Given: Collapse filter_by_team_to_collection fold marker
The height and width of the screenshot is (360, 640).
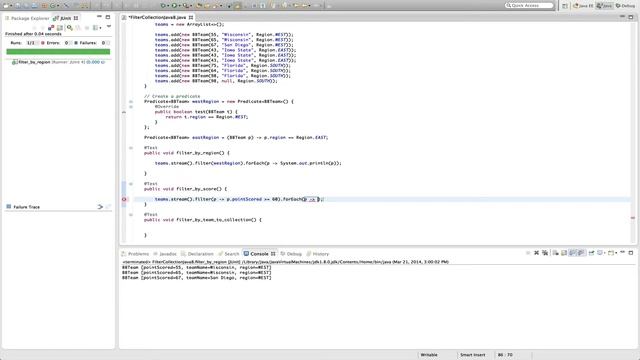Looking at the screenshot, I should pos(131,215).
